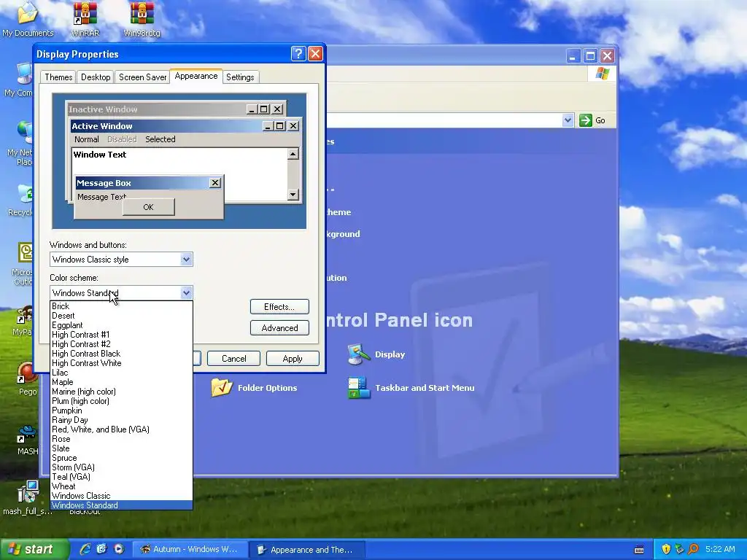Image resolution: width=747 pixels, height=560 pixels.
Task: Click the taskbar clock showing 5:22 AM
Action: tap(720, 549)
